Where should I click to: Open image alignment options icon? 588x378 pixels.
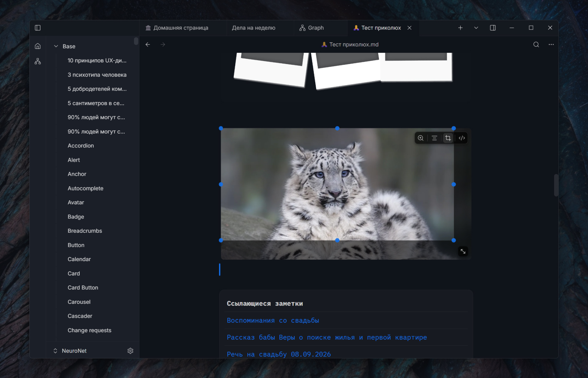[435, 138]
